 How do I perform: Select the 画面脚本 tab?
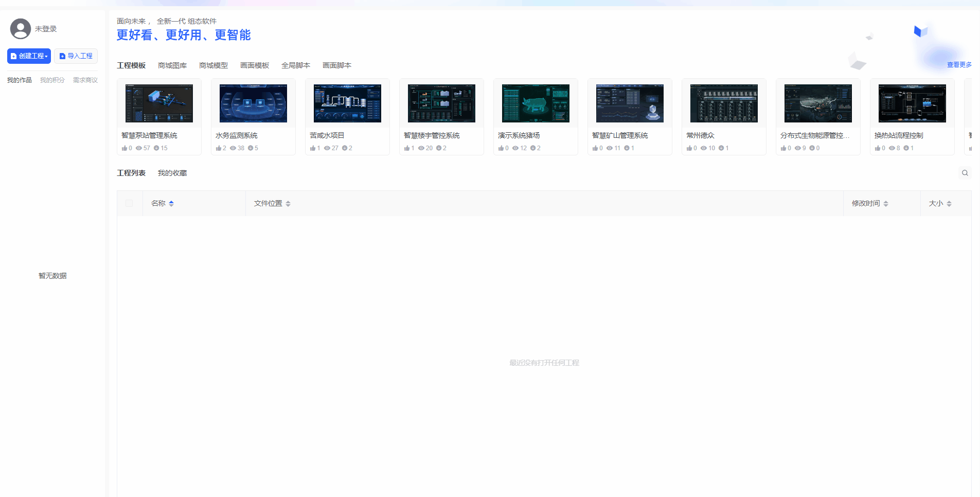coord(337,65)
